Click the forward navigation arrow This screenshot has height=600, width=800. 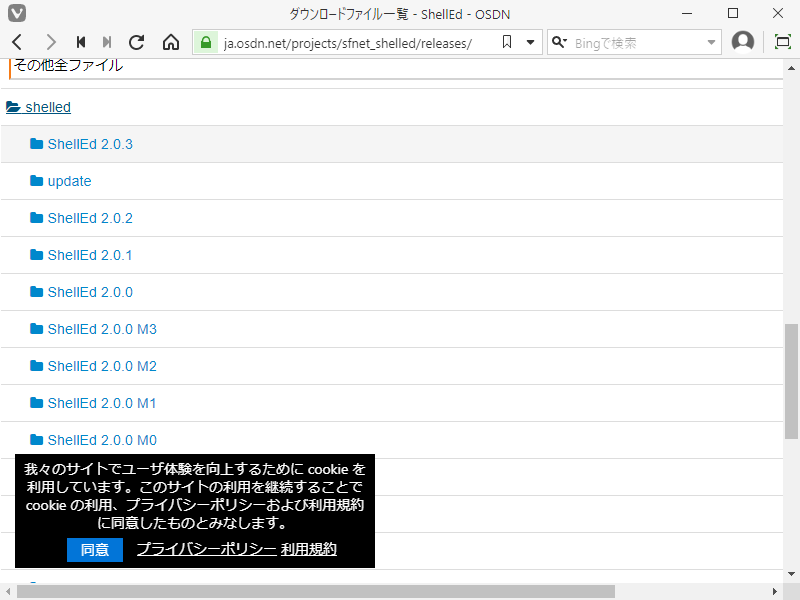pyautogui.click(x=50, y=42)
